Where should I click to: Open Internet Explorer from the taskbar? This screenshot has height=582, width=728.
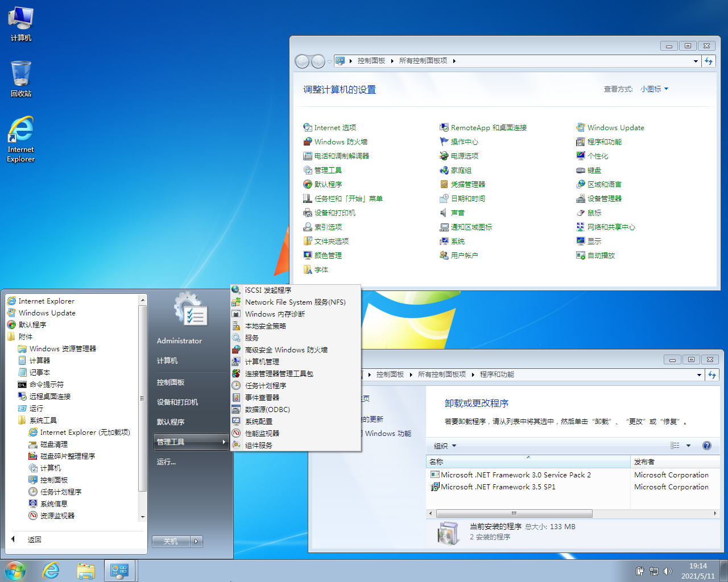tap(51, 571)
